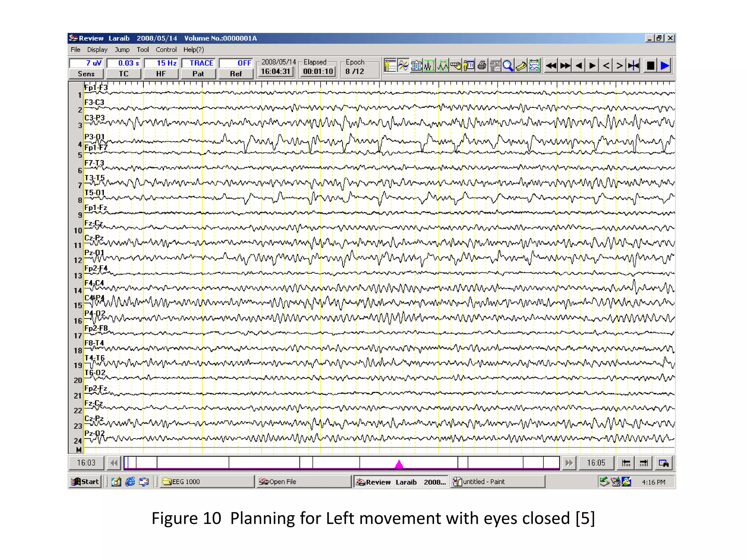
Task: Launch Internet Explorer from quick launch
Action: tap(130, 482)
